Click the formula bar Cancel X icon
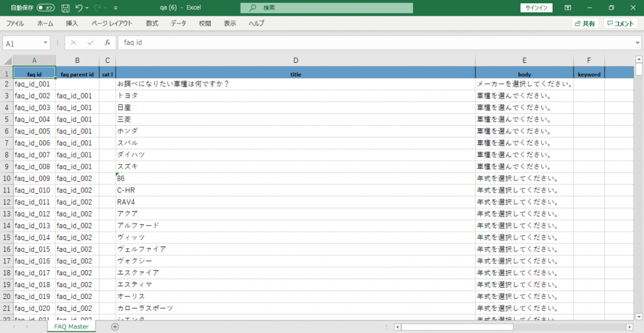 point(74,42)
